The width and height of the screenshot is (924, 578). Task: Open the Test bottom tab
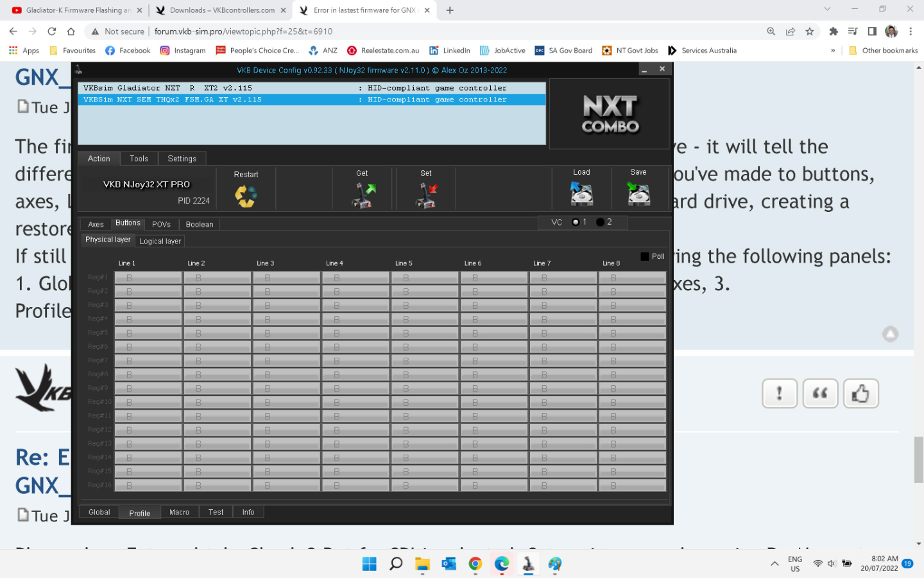pos(216,512)
